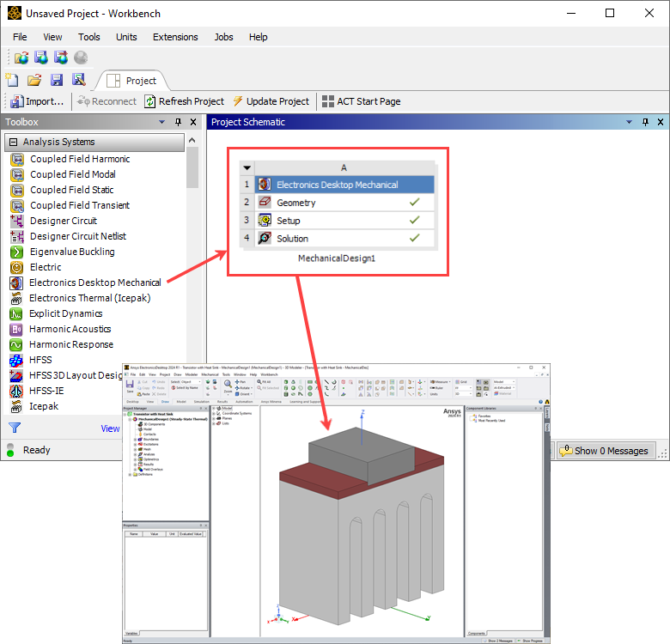The image size is (670, 644).
Task: Click the New project icon
Action: click(x=13, y=80)
